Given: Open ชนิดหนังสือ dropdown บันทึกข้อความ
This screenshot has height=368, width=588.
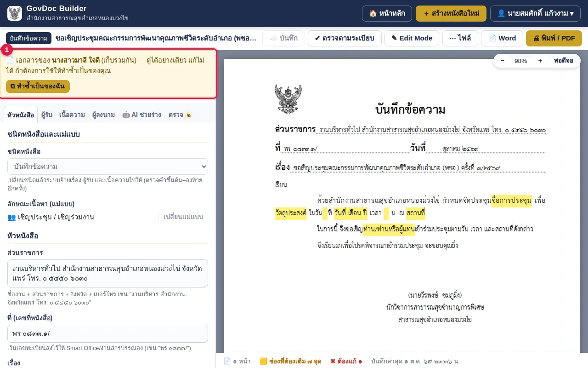Looking at the screenshot, I should click(x=107, y=167).
